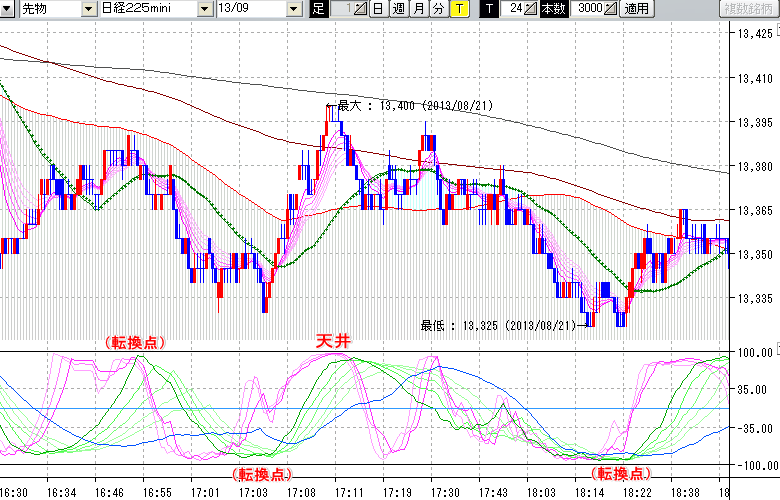Viewport: 780px width, 500px height.
Task: Click the small dropdown arrow at toolbar's far left
Action: pyautogui.click(x=8, y=9)
